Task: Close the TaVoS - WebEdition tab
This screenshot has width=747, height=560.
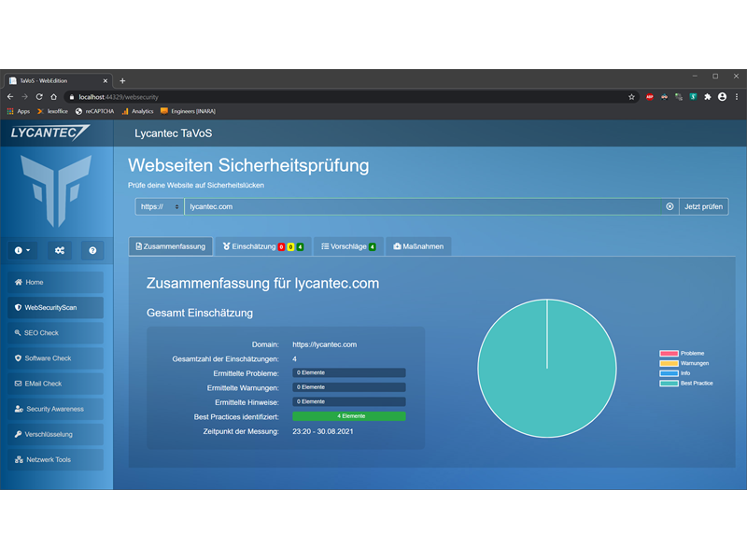Action: coord(106,81)
